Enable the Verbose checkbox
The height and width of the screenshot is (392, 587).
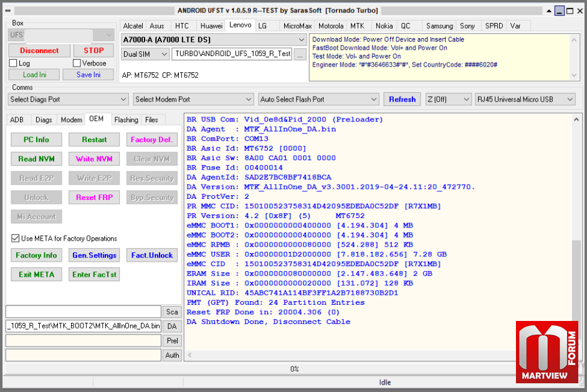point(77,64)
